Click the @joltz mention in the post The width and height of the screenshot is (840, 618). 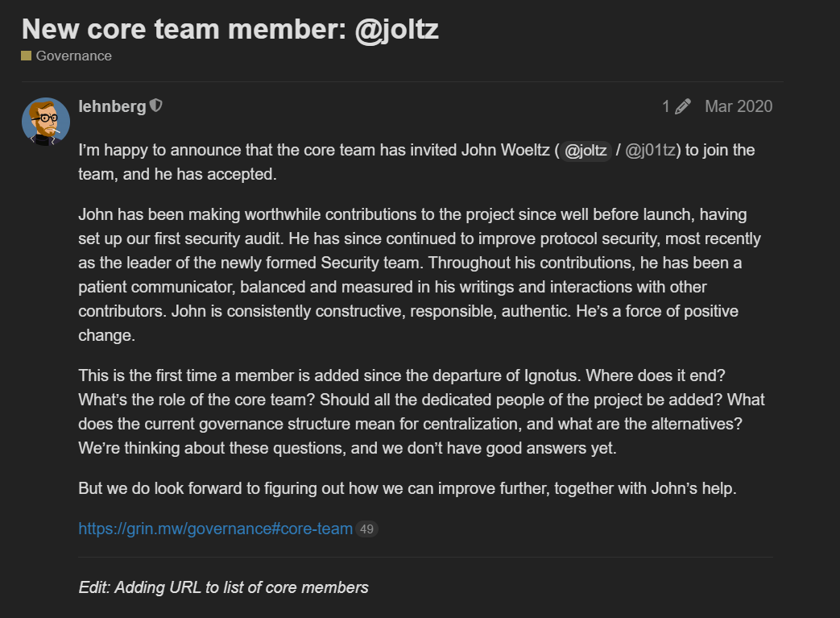(x=585, y=151)
